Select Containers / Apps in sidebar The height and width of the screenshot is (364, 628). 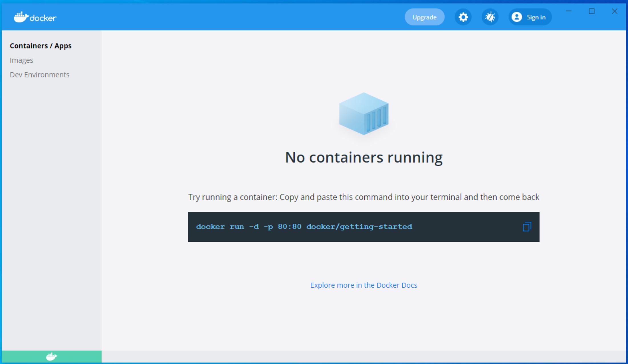tap(40, 46)
